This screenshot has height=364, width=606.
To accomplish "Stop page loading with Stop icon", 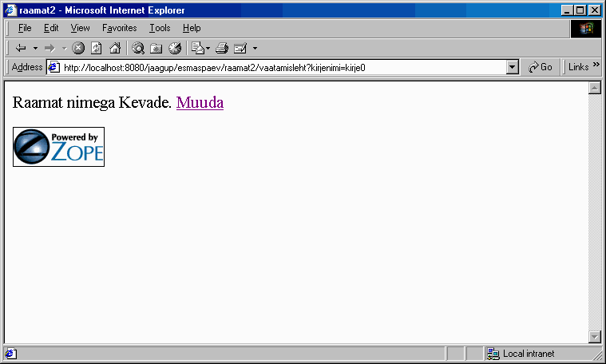I will (x=78, y=48).
